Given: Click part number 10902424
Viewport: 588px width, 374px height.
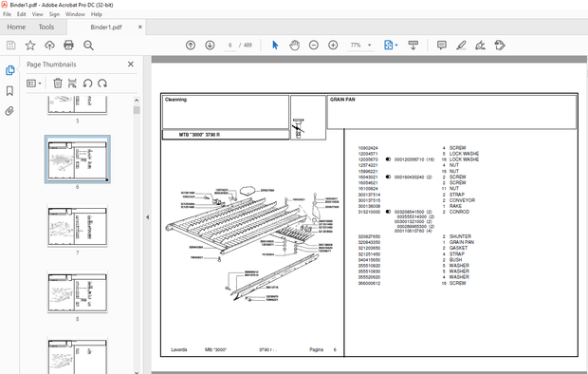Looking at the screenshot, I should (x=368, y=148).
